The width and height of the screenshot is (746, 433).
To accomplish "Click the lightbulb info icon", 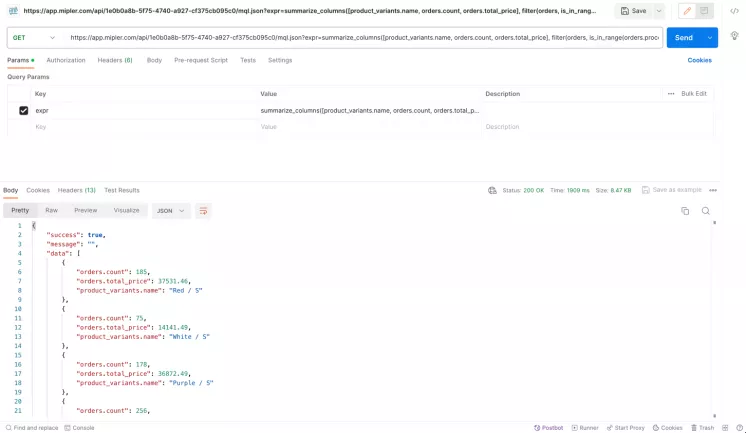I will coord(735,36).
